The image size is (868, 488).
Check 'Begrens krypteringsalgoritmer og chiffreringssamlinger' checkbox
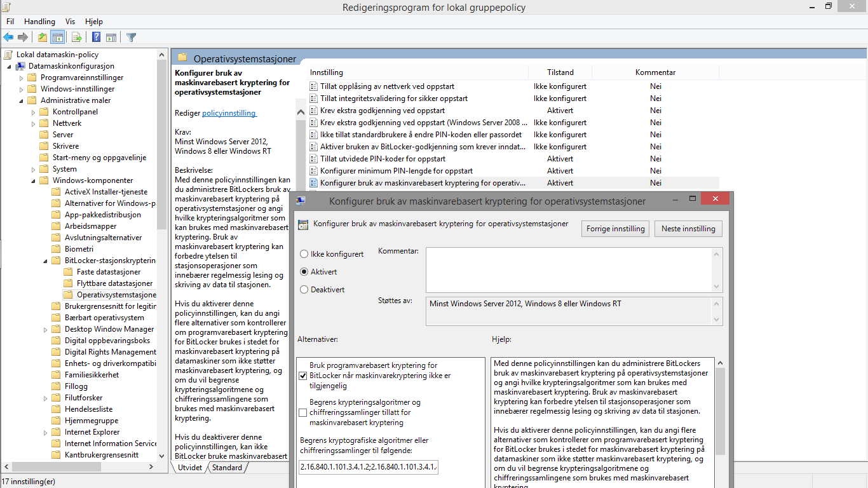pos(302,412)
